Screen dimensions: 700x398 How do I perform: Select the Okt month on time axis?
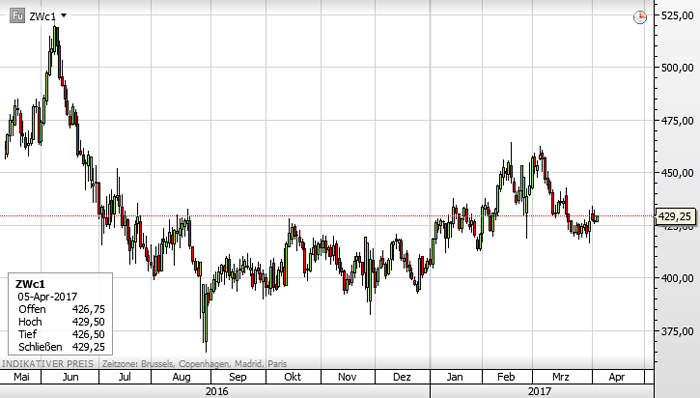(292, 377)
